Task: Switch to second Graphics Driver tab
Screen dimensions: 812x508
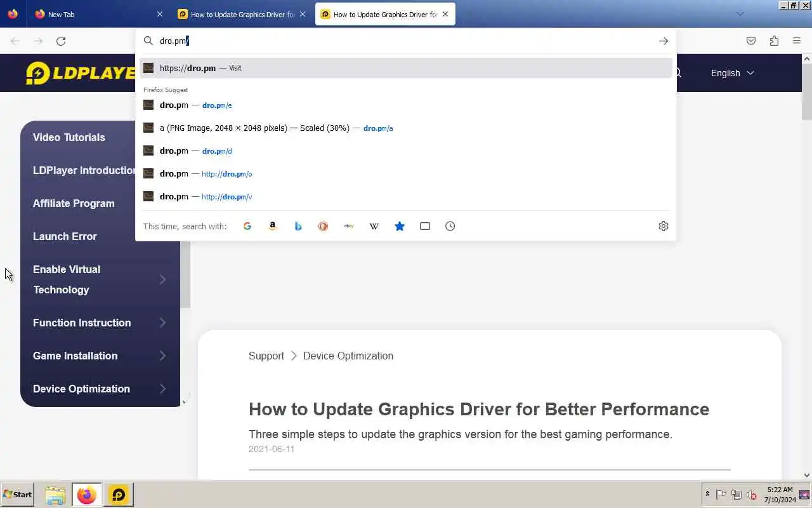Action: [x=385, y=14]
